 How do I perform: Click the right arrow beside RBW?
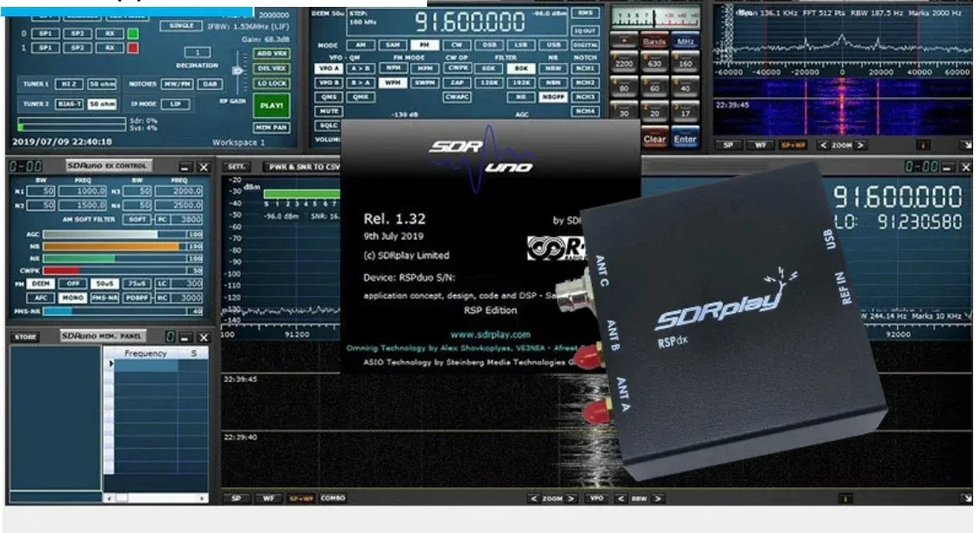tap(656, 499)
